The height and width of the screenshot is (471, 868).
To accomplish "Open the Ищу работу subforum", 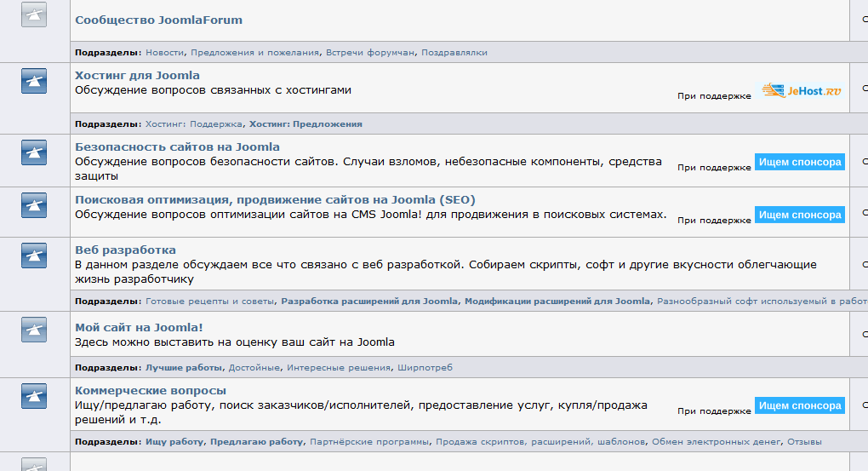I will point(174,443).
